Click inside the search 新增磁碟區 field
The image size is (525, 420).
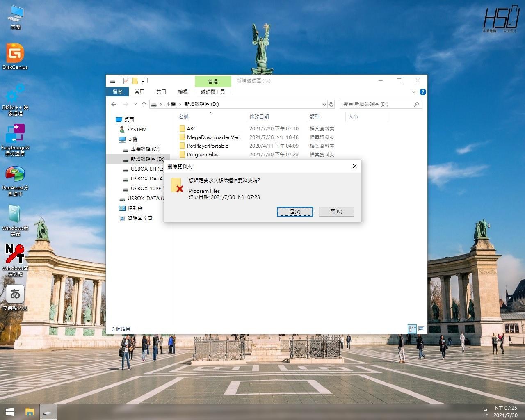375,104
